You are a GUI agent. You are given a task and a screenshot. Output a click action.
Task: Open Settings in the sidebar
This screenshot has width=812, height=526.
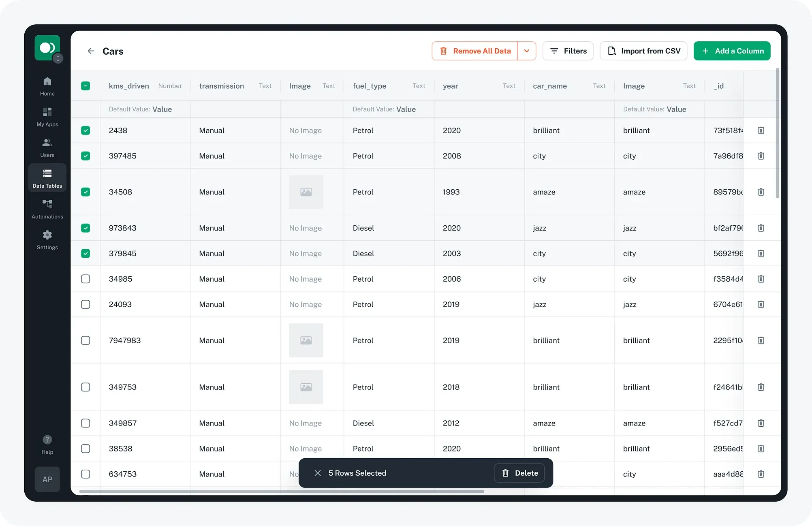point(47,239)
